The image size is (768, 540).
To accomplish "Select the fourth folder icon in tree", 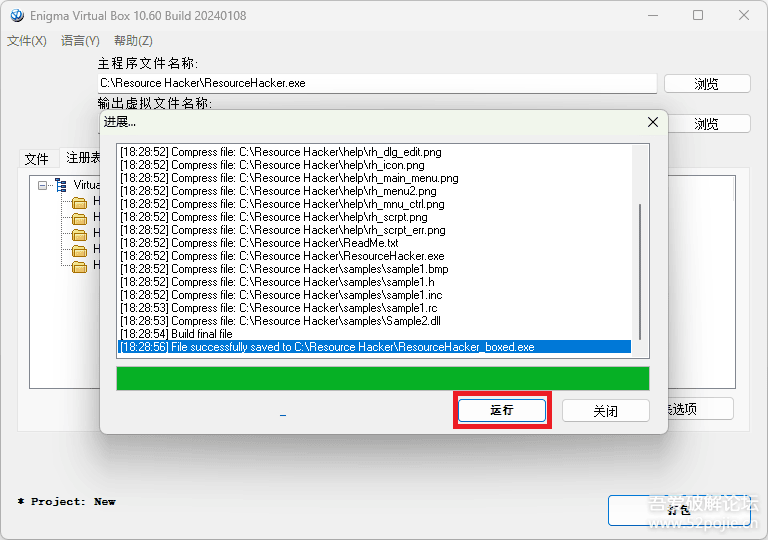I will click(x=79, y=250).
